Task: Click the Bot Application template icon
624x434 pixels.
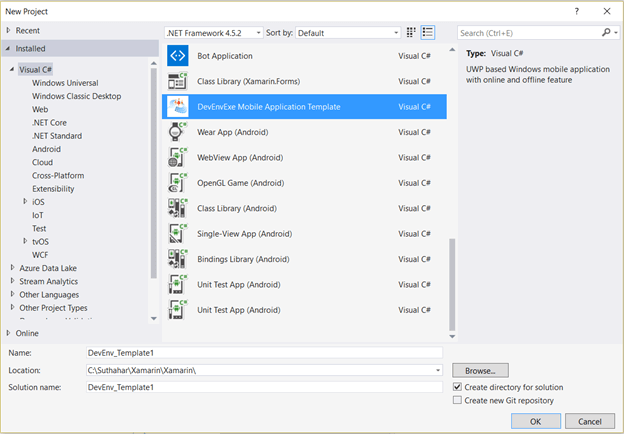Action: click(x=177, y=56)
